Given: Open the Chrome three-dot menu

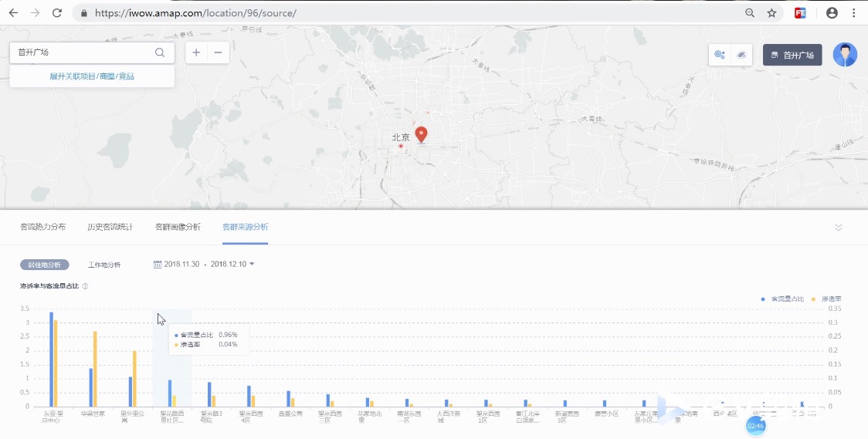Looking at the screenshot, I should [853, 12].
